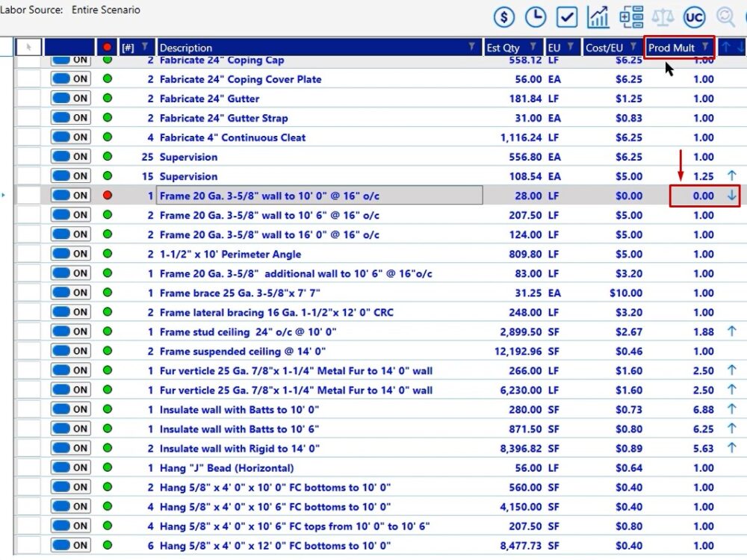Open the growth chart icon
The width and height of the screenshot is (747, 560).
598,16
